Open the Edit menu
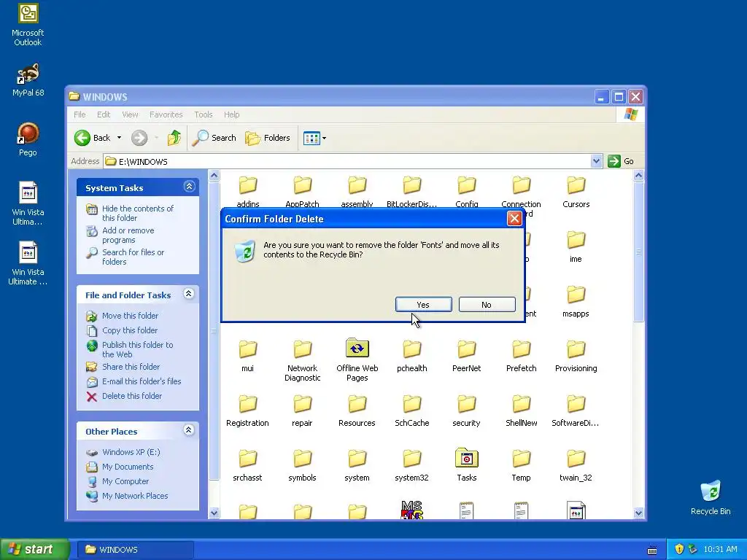Screen dimensions: 747x560 coord(104,114)
